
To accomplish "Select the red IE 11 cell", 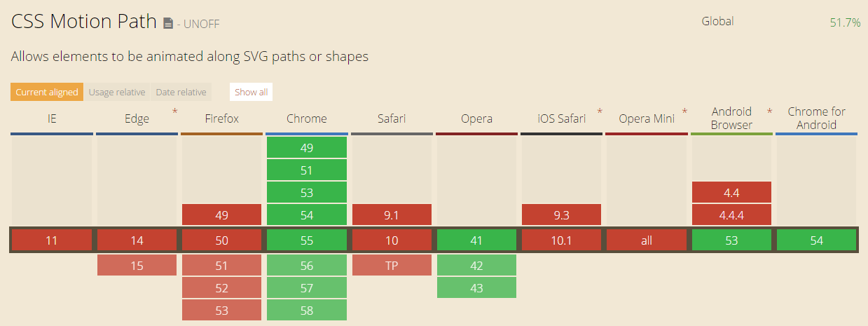I will pos(52,240).
